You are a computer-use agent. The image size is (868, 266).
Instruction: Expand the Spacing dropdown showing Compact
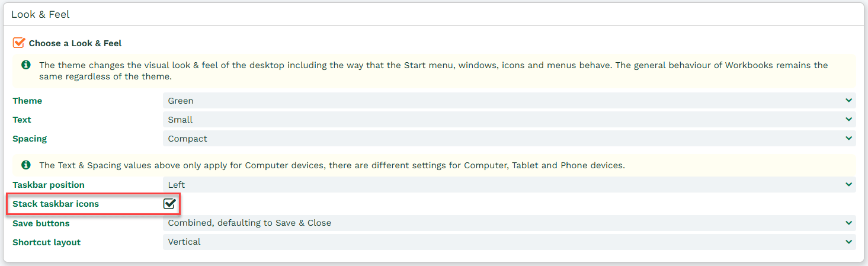tap(510, 139)
